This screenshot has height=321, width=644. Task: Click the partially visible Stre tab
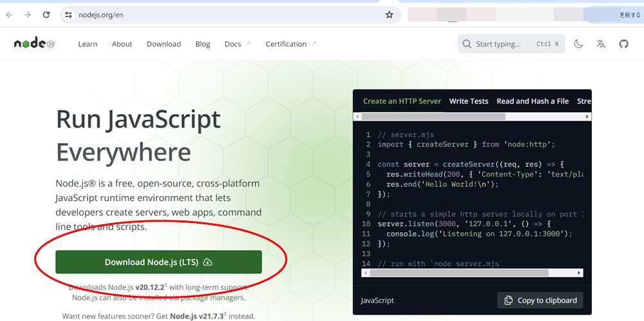[x=584, y=101]
